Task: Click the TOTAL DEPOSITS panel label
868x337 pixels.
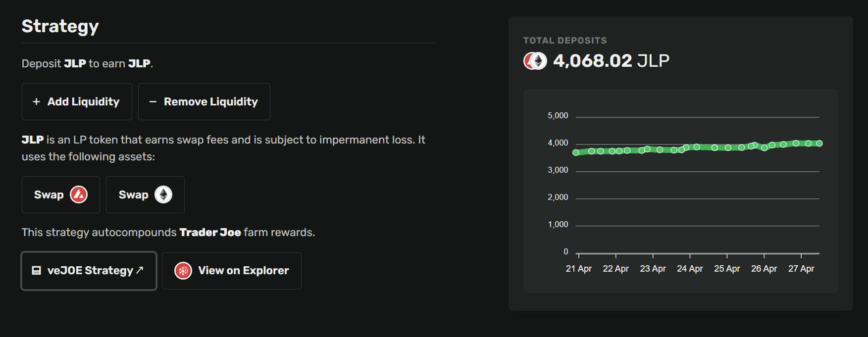Action: click(565, 41)
